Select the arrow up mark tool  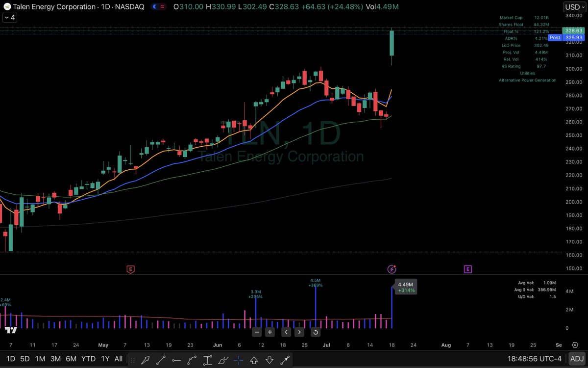pos(254,360)
